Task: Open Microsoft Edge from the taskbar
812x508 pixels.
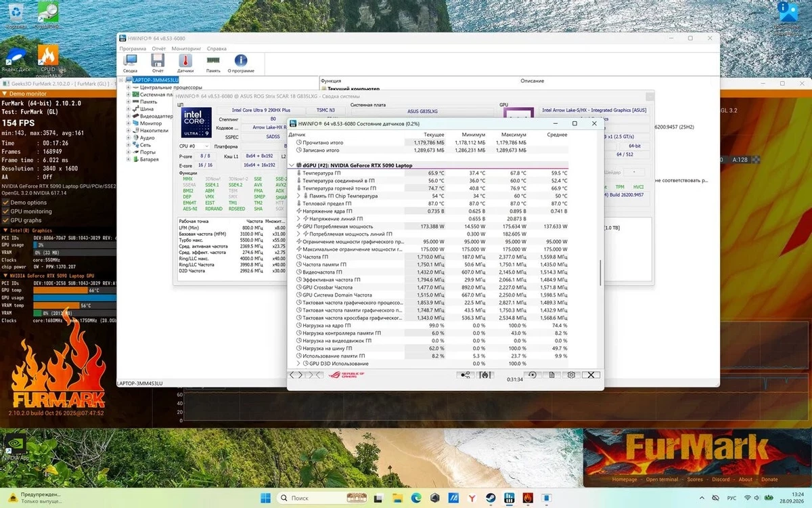Action: (415, 498)
